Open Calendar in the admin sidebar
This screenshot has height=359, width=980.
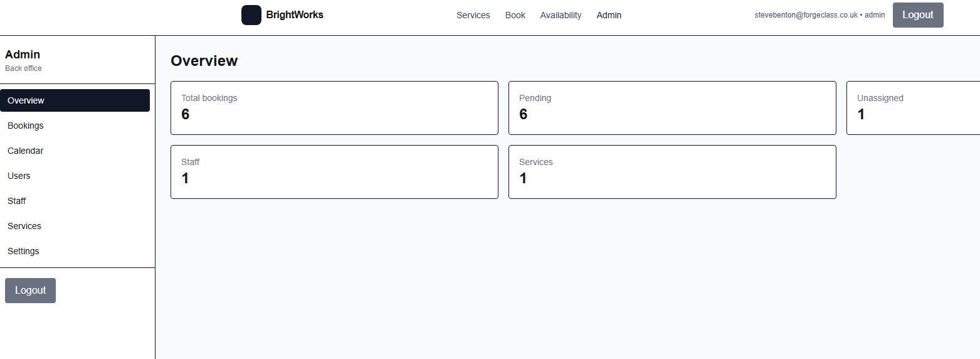tap(26, 151)
